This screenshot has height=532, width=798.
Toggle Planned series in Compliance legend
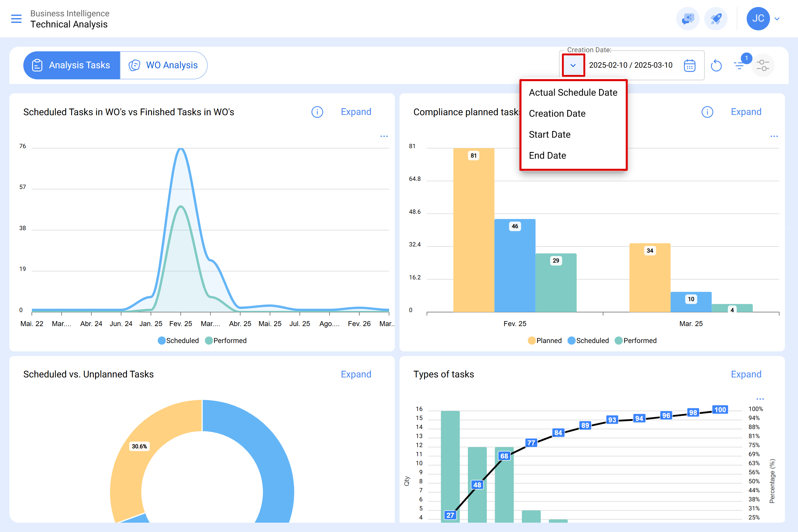[x=545, y=341]
